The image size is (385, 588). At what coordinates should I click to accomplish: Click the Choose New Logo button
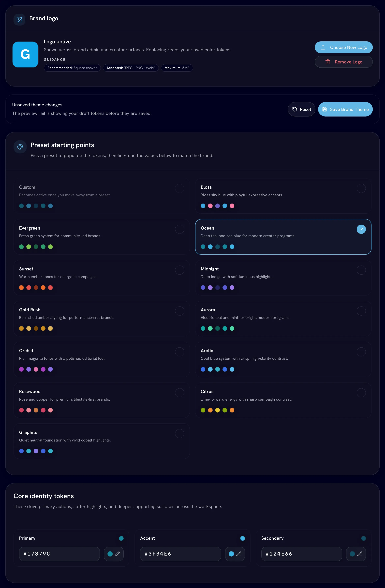[344, 47]
